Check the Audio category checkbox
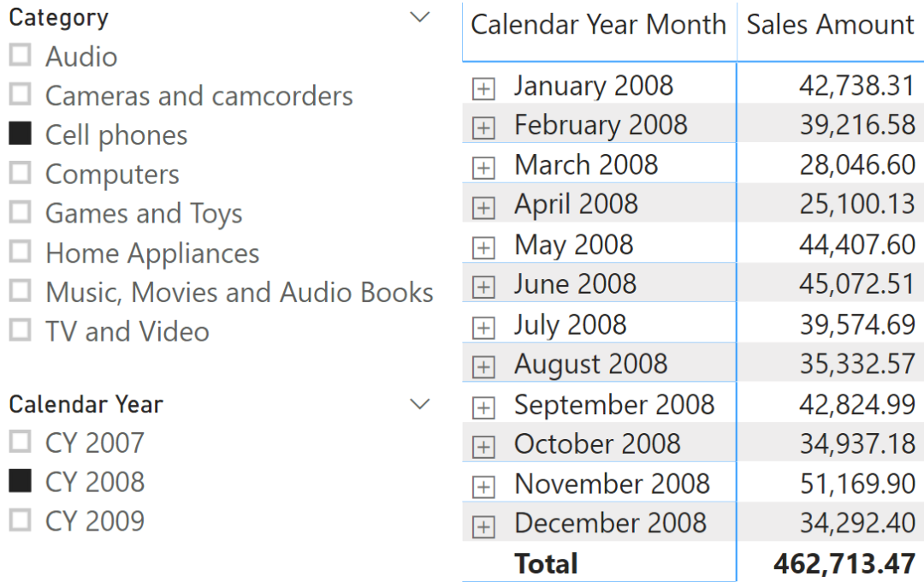 click(x=21, y=56)
